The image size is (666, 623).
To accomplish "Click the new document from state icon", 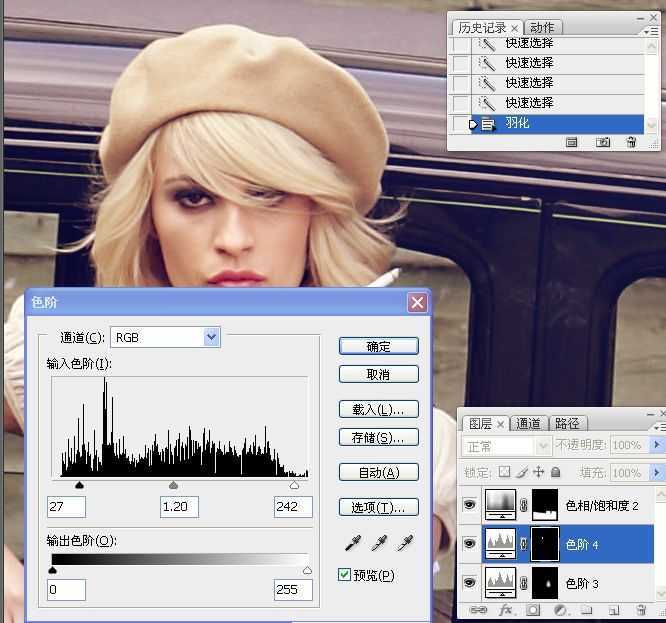I will 572,142.
